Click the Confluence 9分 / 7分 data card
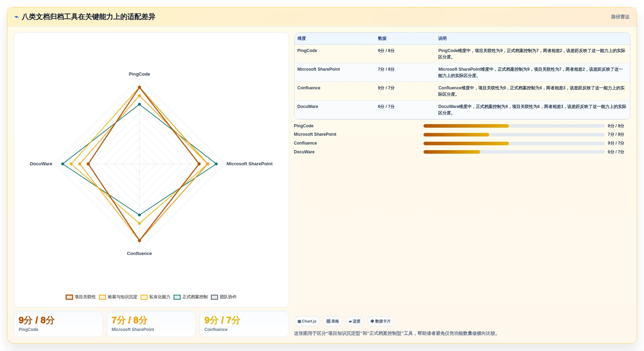Viewport: 644px width, 351px height. [244, 324]
